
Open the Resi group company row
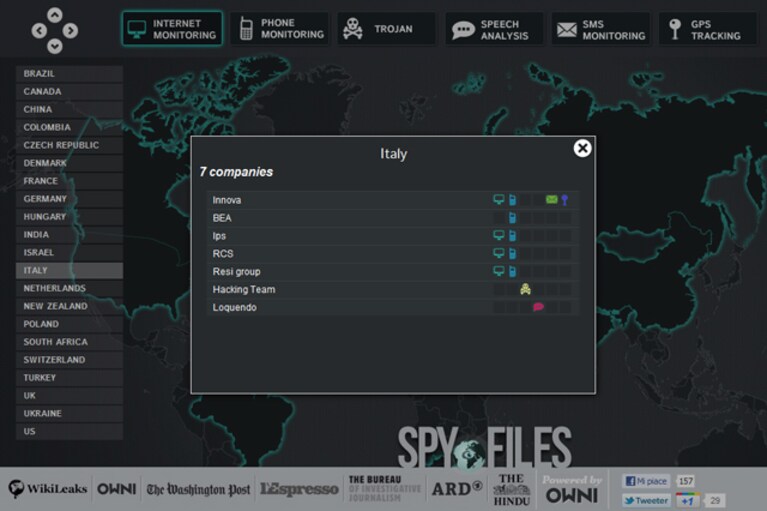tap(392, 271)
